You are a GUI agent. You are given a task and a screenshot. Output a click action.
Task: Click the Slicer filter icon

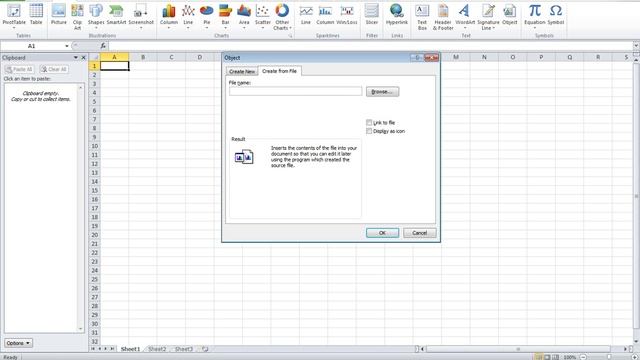pos(371,15)
